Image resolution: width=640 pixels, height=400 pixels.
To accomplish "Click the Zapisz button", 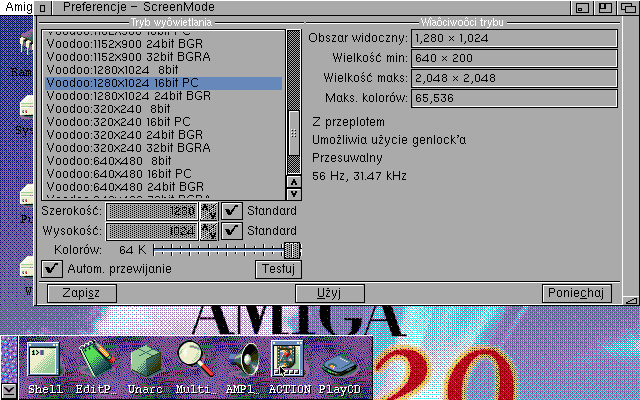I will click(82, 293).
